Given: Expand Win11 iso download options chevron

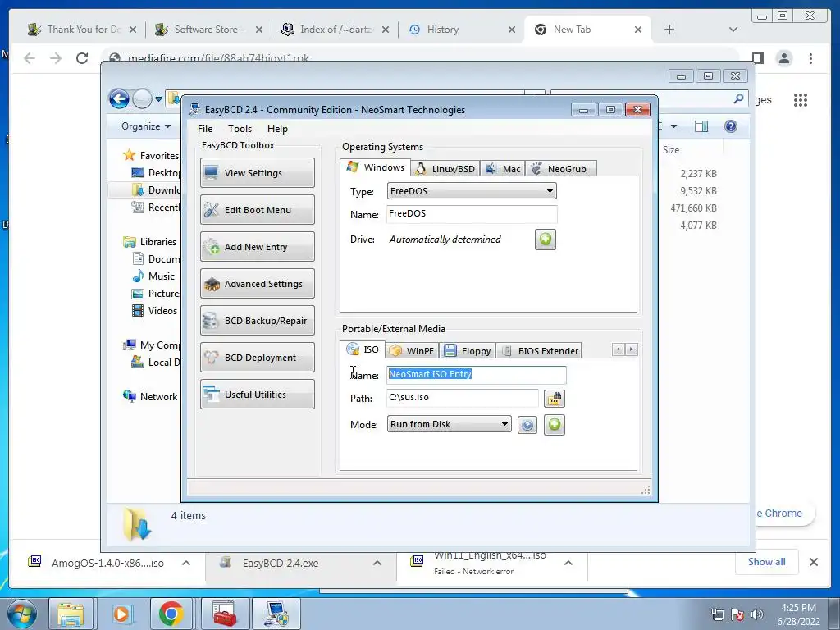Looking at the screenshot, I should pyautogui.click(x=568, y=563).
